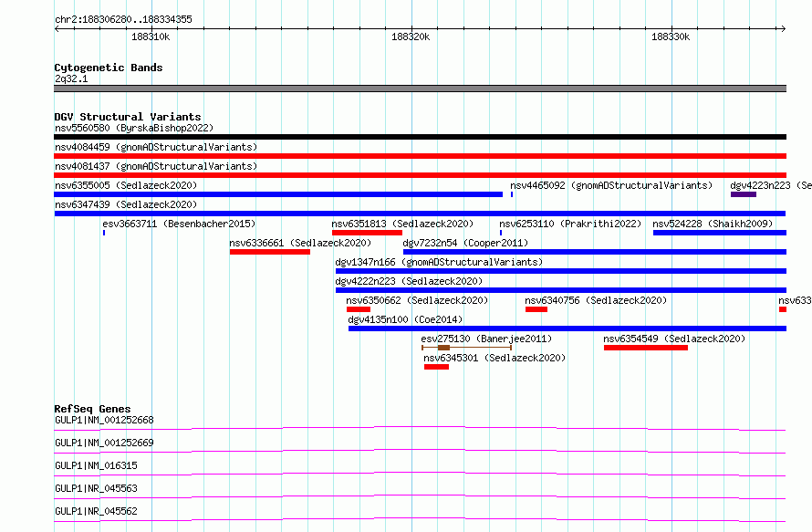
Task: Click the nsv6351813 red variant bar
Action: 367,233
